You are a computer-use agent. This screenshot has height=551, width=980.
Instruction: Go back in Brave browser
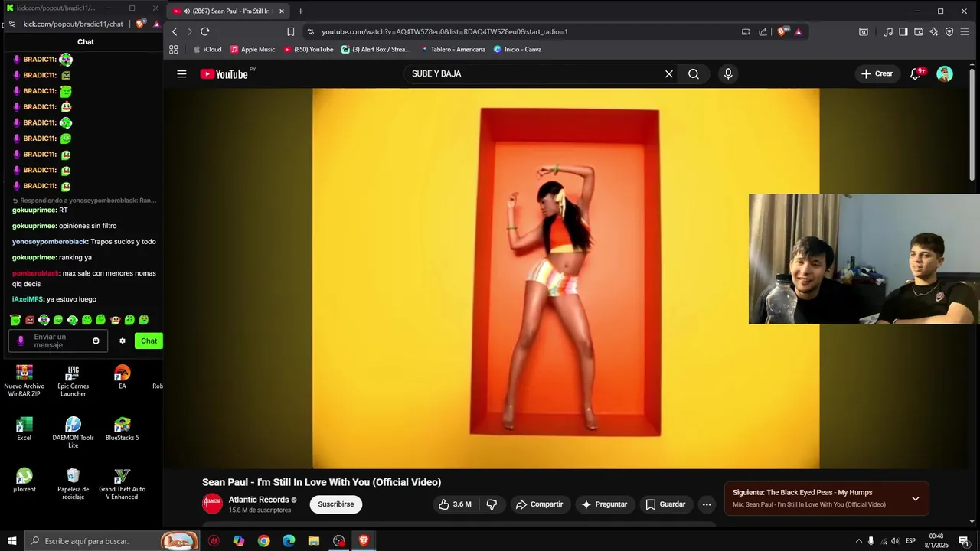pyautogui.click(x=175, y=31)
